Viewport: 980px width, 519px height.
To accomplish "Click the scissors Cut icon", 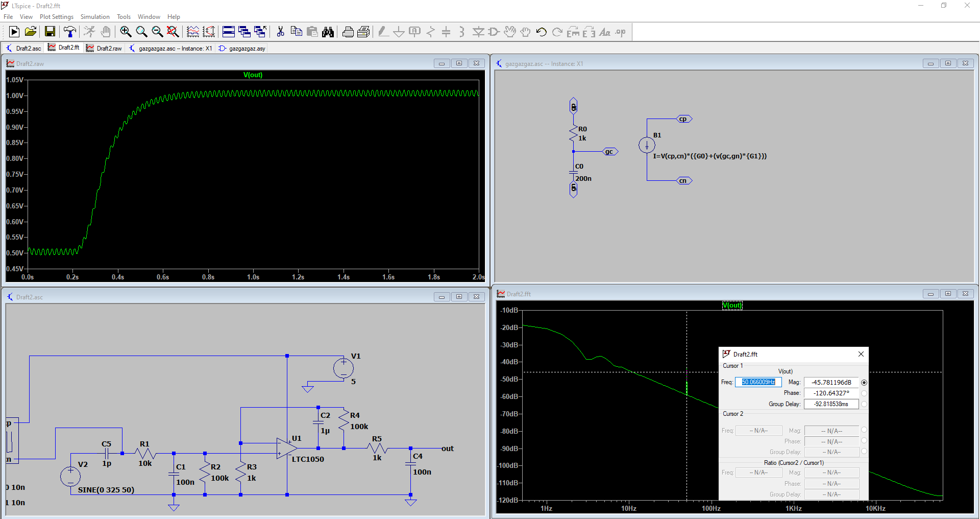I will (x=280, y=32).
